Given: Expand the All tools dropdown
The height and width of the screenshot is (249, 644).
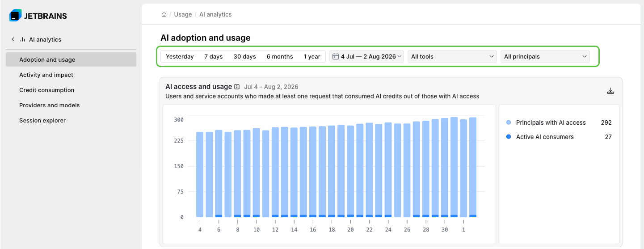Looking at the screenshot, I should pos(452,56).
